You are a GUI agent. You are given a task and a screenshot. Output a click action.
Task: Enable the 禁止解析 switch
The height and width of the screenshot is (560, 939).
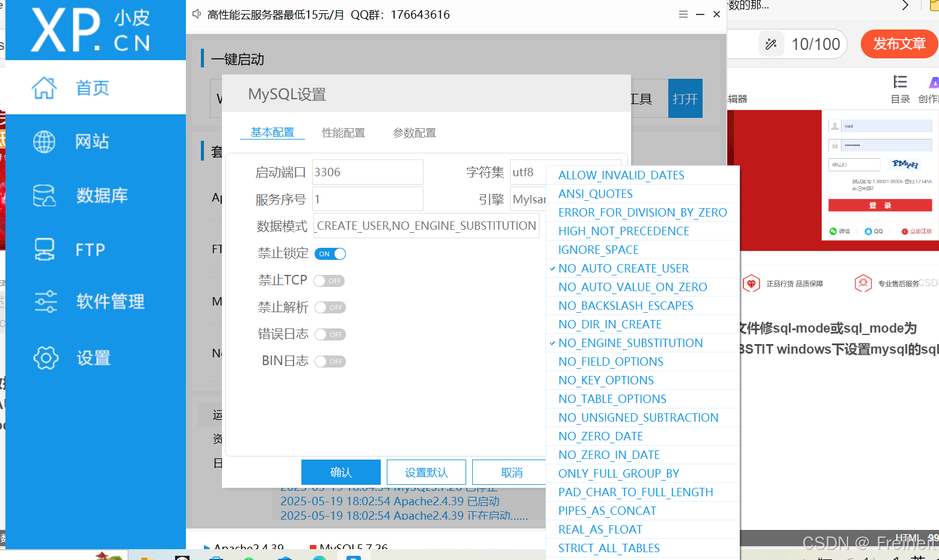coord(330,307)
